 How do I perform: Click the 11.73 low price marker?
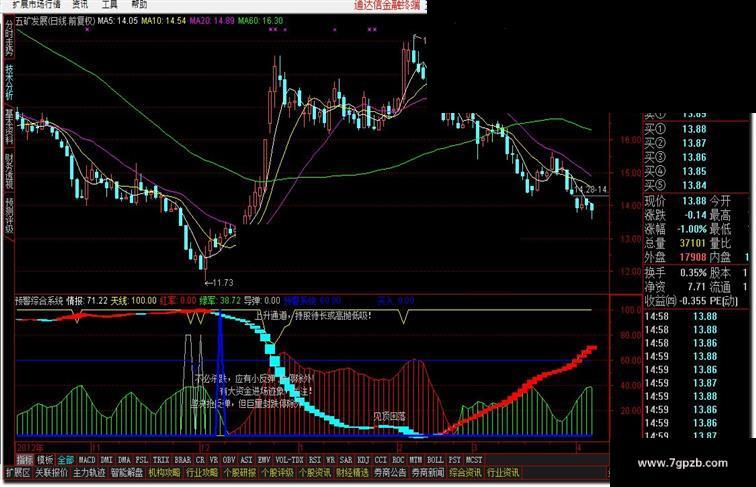(x=219, y=283)
